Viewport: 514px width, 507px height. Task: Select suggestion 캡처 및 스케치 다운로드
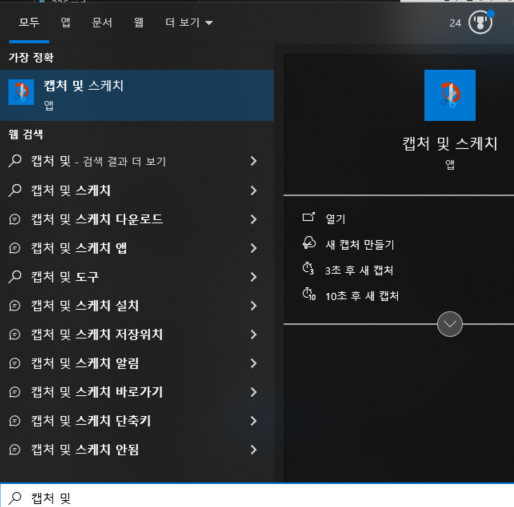click(137, 219)
